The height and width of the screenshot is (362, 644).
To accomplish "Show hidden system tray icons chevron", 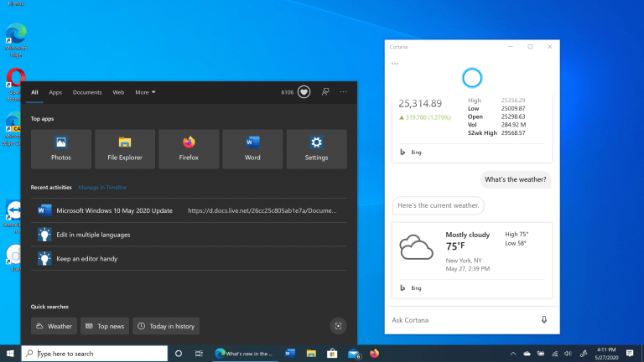I will pos(513,354).
